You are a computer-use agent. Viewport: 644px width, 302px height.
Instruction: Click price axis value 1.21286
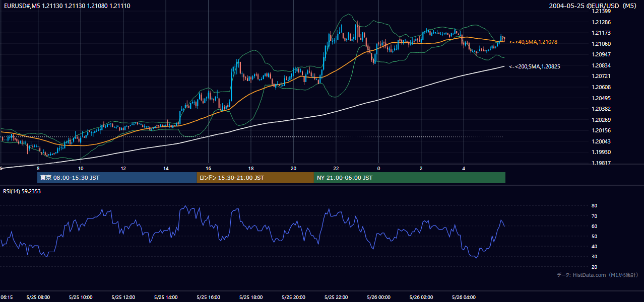tap(602, 22)
